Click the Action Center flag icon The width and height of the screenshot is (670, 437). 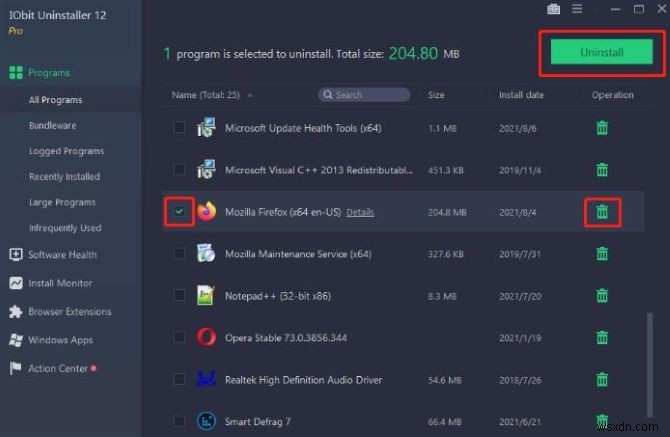pyautogui.click(x=15, y=368)
